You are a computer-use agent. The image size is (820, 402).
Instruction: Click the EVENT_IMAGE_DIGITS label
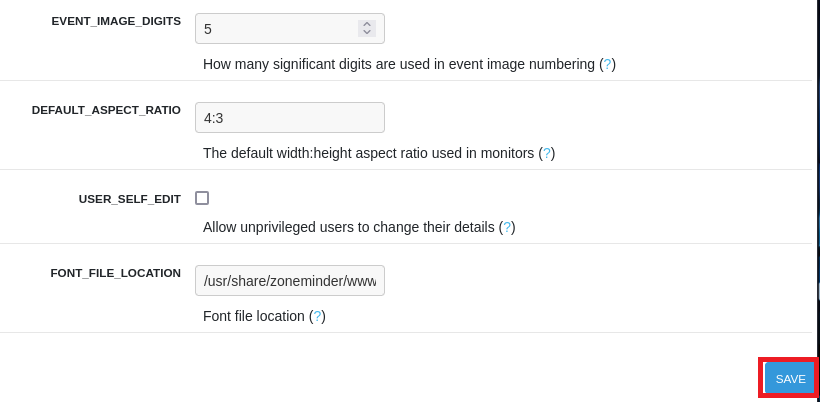[x=116, y=21]
